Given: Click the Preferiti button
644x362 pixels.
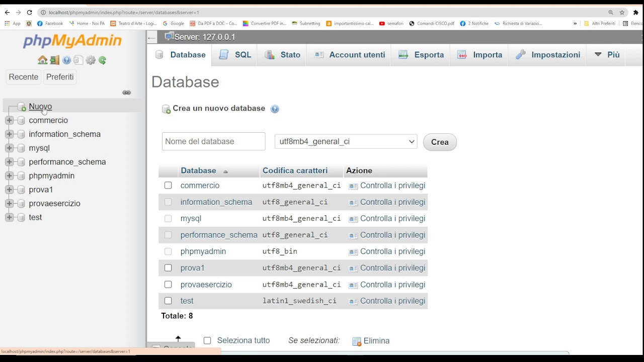Looking at the screenshot, I should [x=60, y=77].
